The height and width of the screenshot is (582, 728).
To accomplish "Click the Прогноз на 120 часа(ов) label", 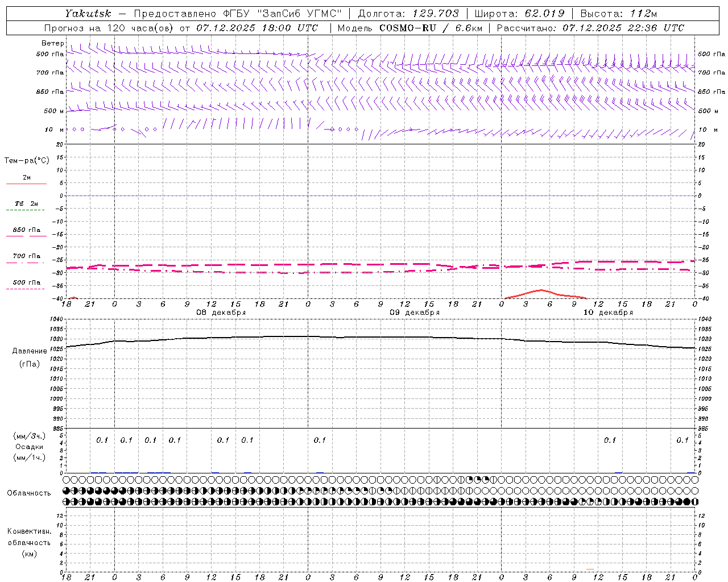I will pos(110,28).
